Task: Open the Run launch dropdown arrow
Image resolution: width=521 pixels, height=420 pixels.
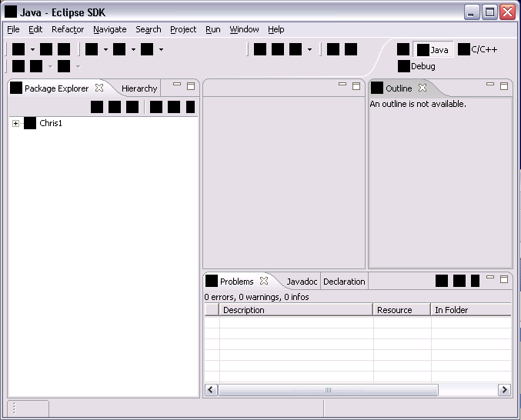Action: [x=133, y=49]
